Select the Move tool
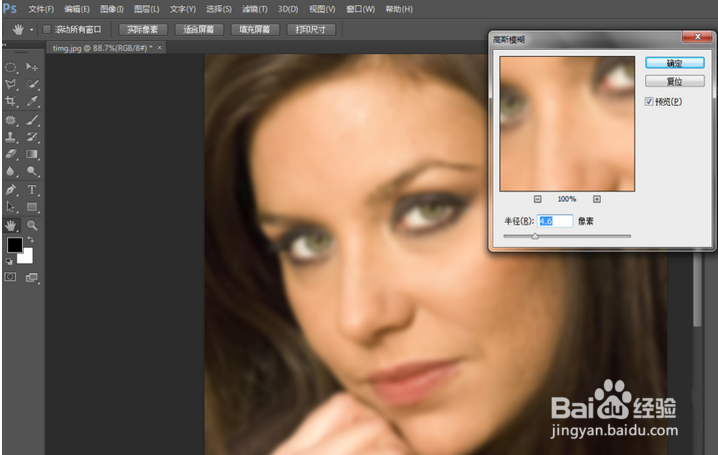The height and width of the screenshot is (455, 718). [x=32, y=67]
